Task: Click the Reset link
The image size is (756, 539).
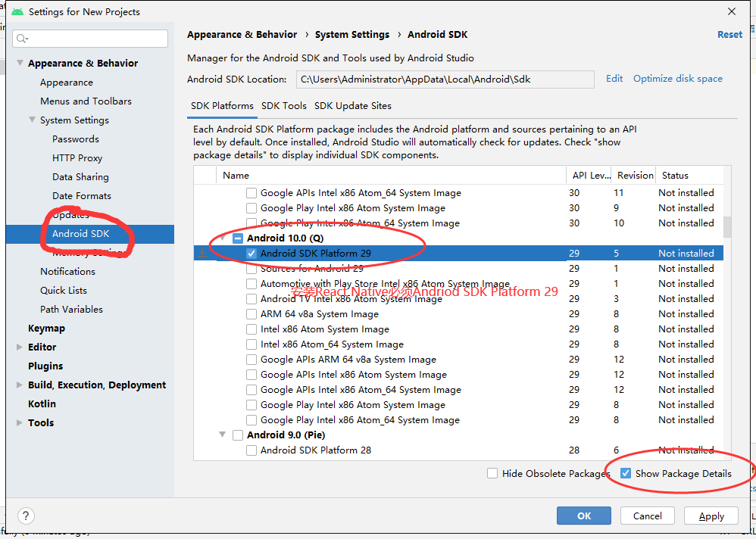Action: (729, 35)
